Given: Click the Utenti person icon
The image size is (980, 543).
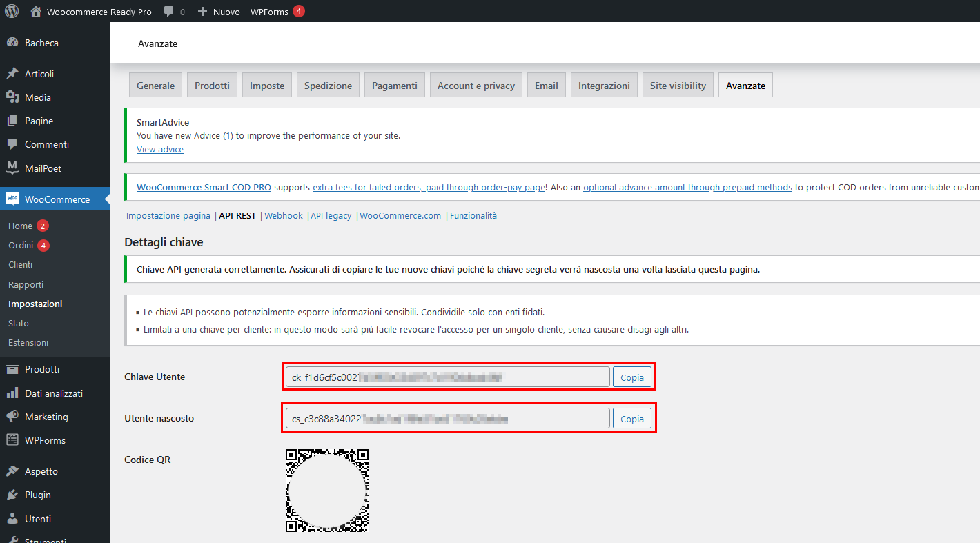Looking at the screenshot, I should [12, 519].
